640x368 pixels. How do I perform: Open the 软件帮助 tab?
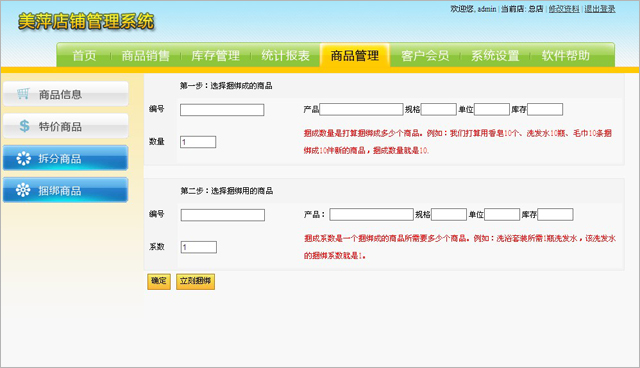coord(565,55)
